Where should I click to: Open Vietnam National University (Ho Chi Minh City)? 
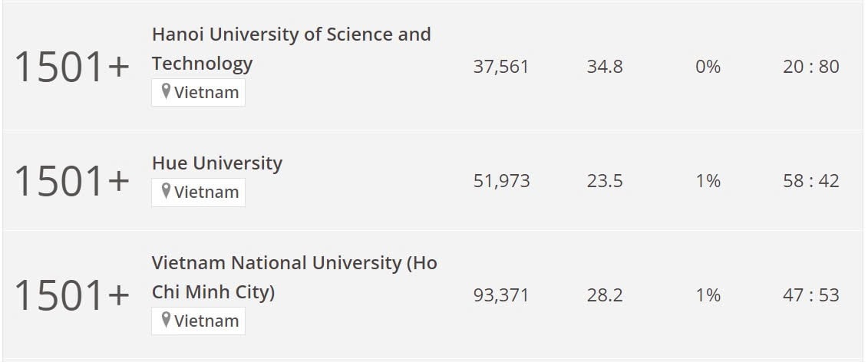pos(295,278)
